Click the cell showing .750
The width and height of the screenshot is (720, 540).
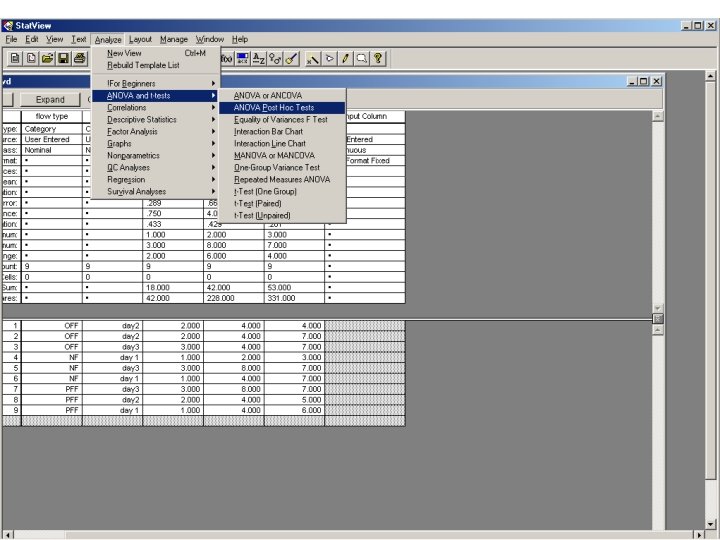(x=173, y=214)
